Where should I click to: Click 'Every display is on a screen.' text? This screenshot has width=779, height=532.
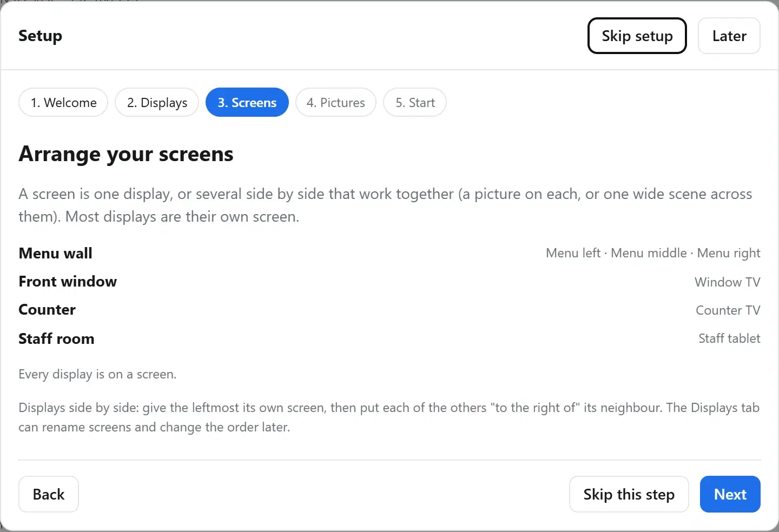click(97, 374)
